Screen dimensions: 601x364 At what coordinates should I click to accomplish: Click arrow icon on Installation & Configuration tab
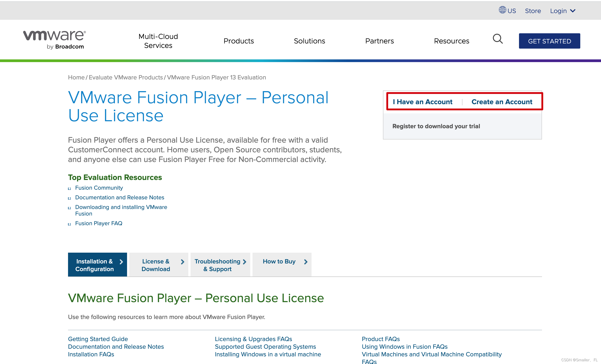pyautogui.click(x=121, y=262)
